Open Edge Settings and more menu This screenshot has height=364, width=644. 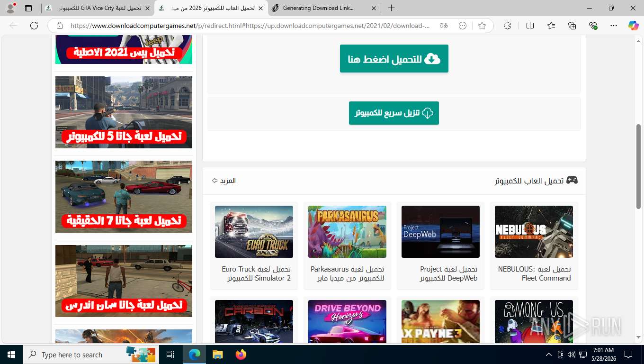point(614,26)
